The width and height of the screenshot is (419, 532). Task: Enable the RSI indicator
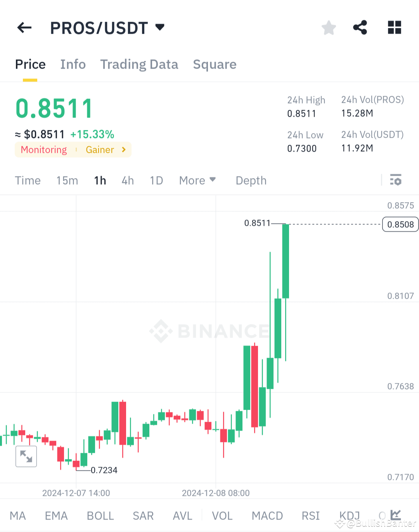click(x=310, y=515)
